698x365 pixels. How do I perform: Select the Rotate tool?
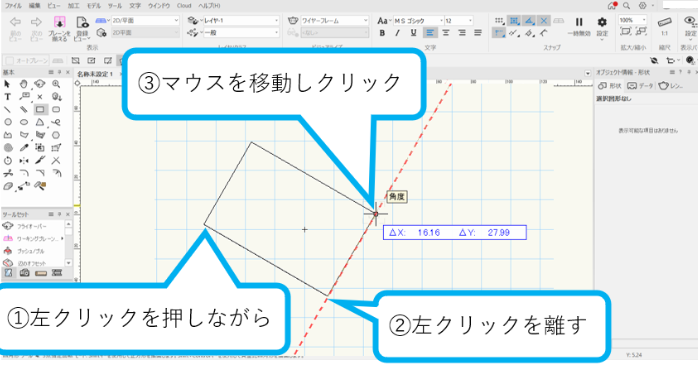pyautogui.click(x=8, y=161)
